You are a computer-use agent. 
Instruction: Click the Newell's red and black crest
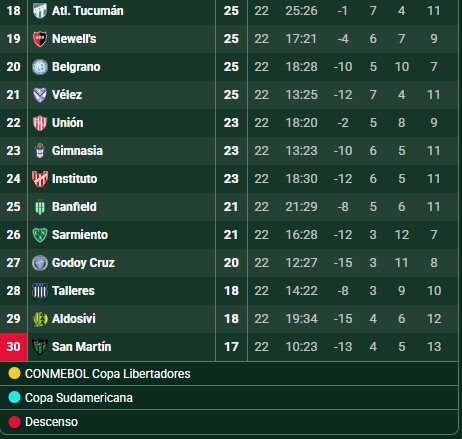pyautogui.click(x=40, y=39)
